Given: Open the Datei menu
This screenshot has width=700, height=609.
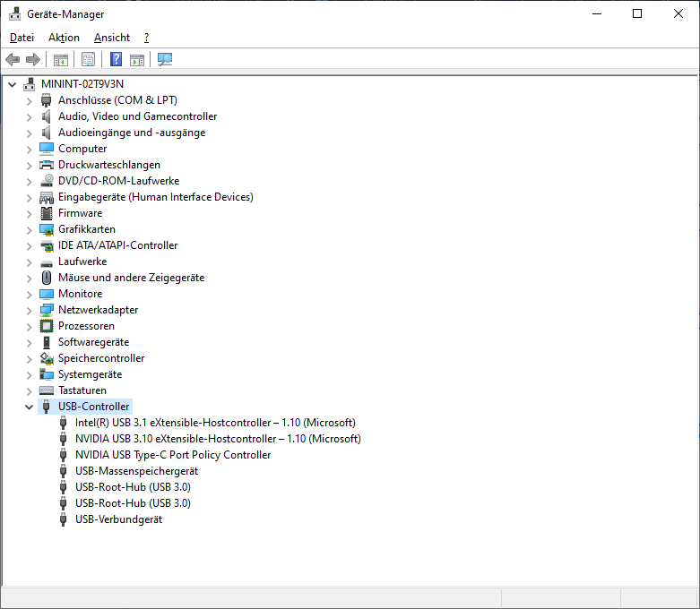Looking at the screenshot, I should tap(22, 38).
